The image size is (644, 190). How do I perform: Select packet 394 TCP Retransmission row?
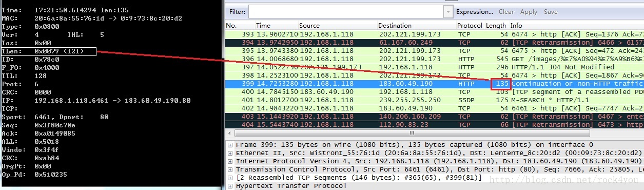point(435,42)
